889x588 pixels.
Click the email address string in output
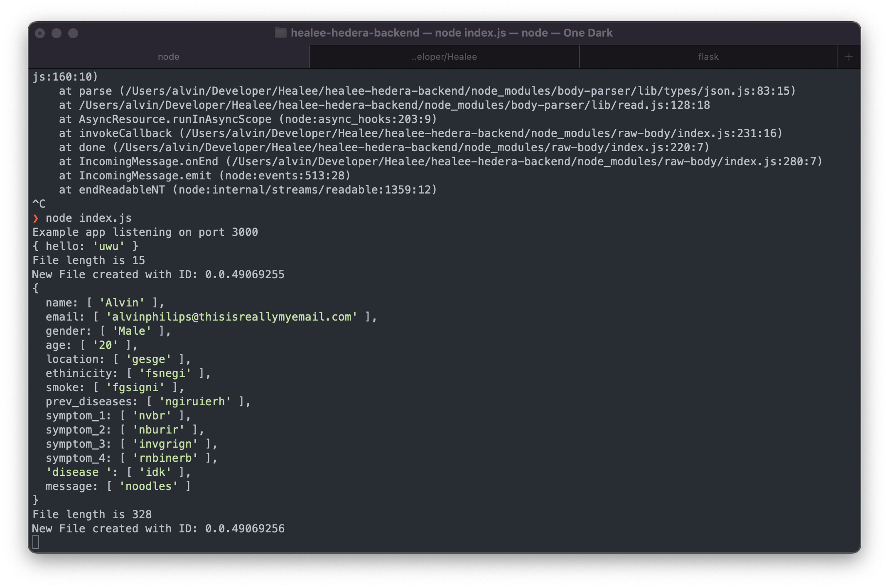click(231, 317)
